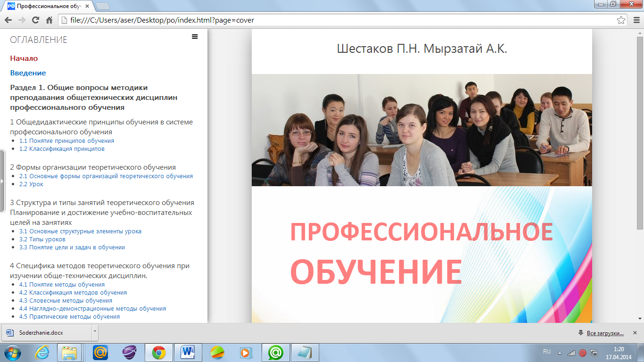Open 4.2 Классификация методов обучения
This screenshot has width=644, height=362.
[73, 293]
